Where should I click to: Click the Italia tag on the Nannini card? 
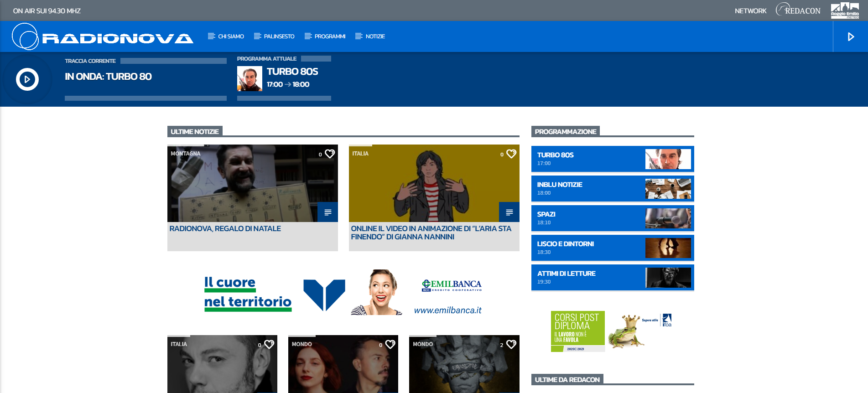(x=360, y=154)
